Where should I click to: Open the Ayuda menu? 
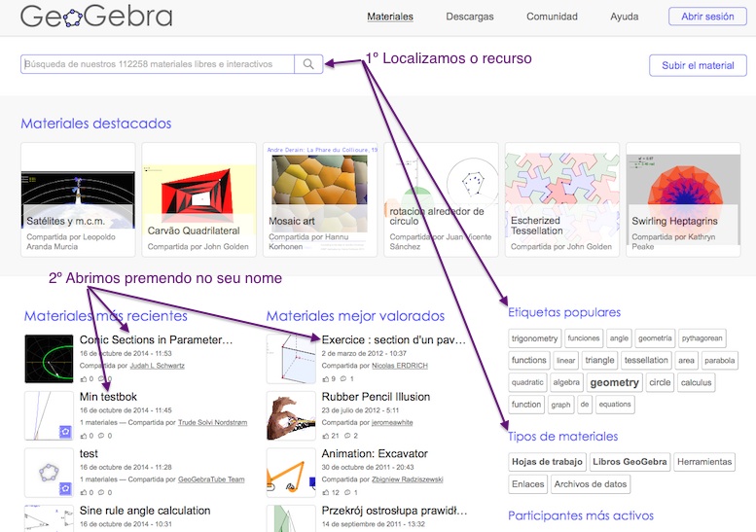(x=625, y=17)
